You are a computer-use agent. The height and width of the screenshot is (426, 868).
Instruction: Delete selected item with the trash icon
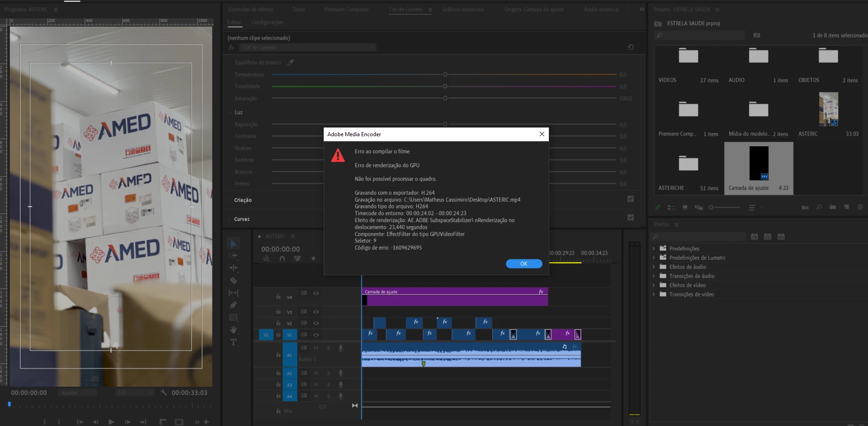pyautogui.click(x=860, y=208)
